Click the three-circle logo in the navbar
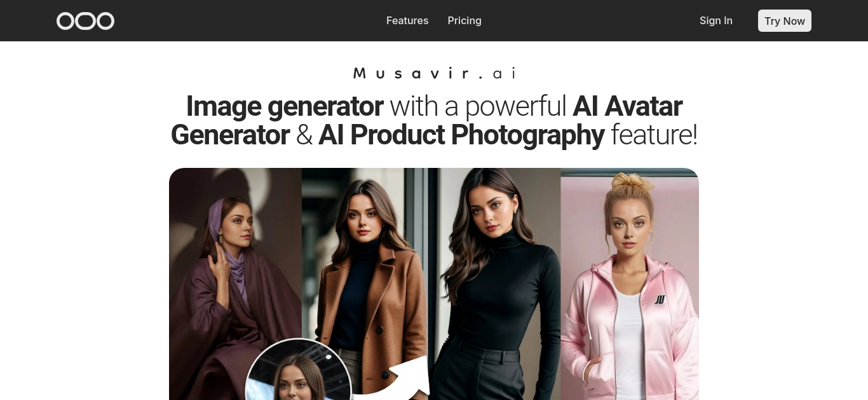 click(x=85, y=21)
